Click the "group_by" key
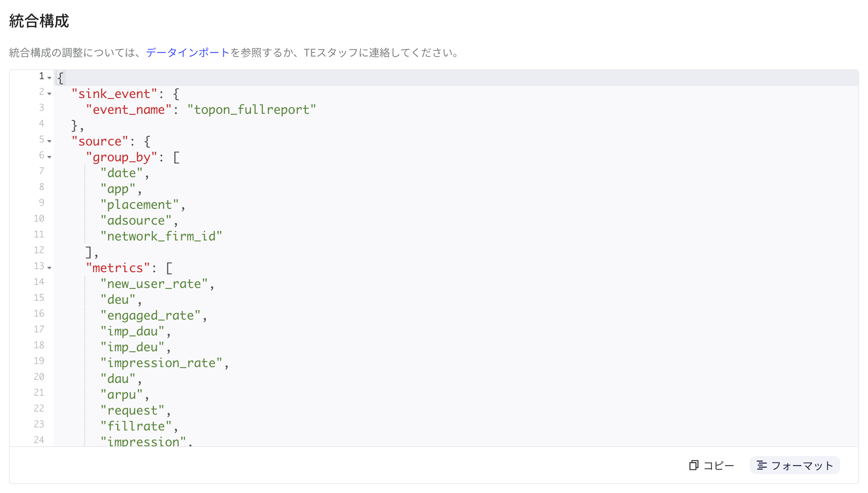The image size is (868, 493). click(121, 157)
